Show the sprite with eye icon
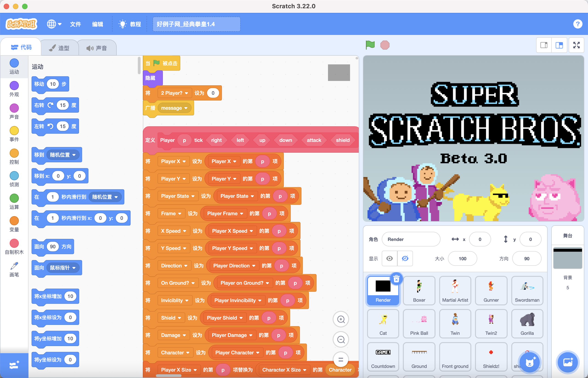The image size is (588, 378). (389, 258)
